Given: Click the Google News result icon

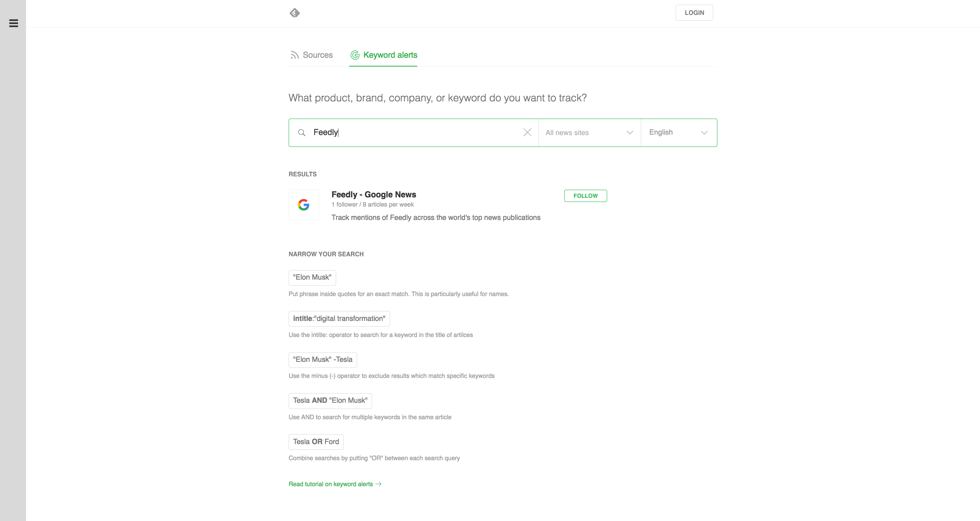Looking at the screenshot, I should click(x=304, y=205).
